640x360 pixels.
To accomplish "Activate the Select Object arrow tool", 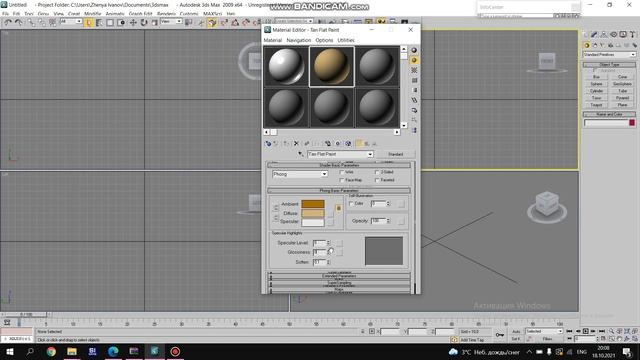I will 89,23.
